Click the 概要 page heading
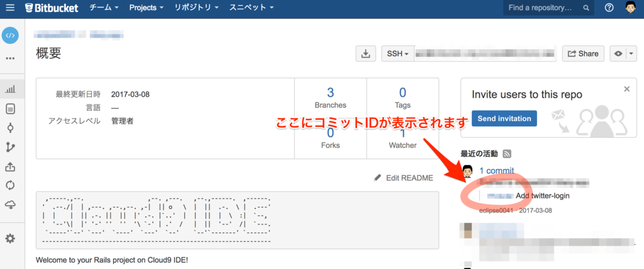 [48, 54]
